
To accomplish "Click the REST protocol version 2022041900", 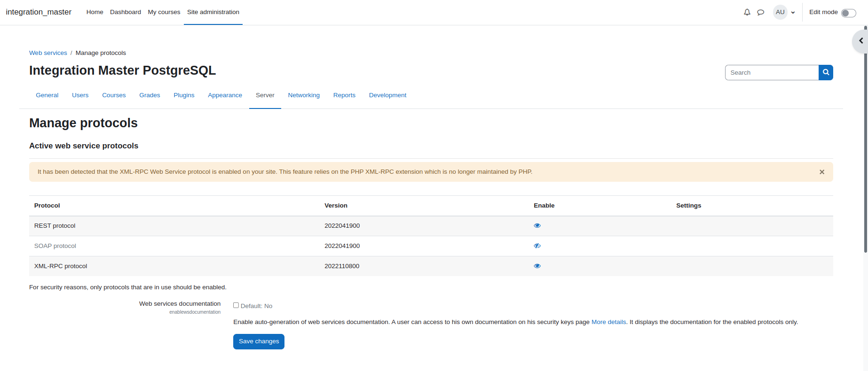I will [342, 226].
